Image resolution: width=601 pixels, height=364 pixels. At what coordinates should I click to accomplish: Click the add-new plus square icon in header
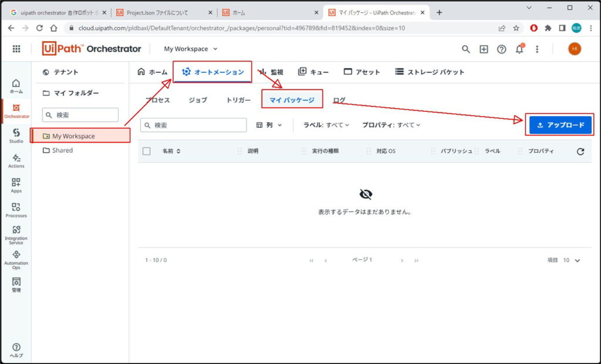484,49
